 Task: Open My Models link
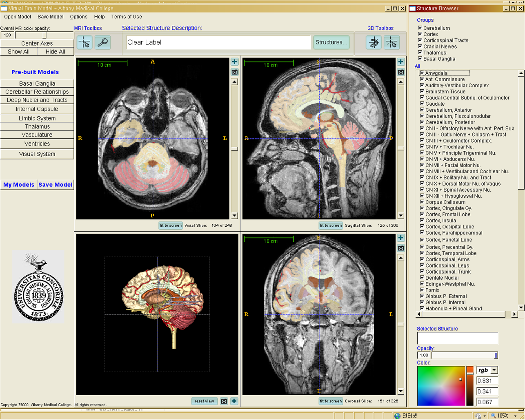click(19, 185)
